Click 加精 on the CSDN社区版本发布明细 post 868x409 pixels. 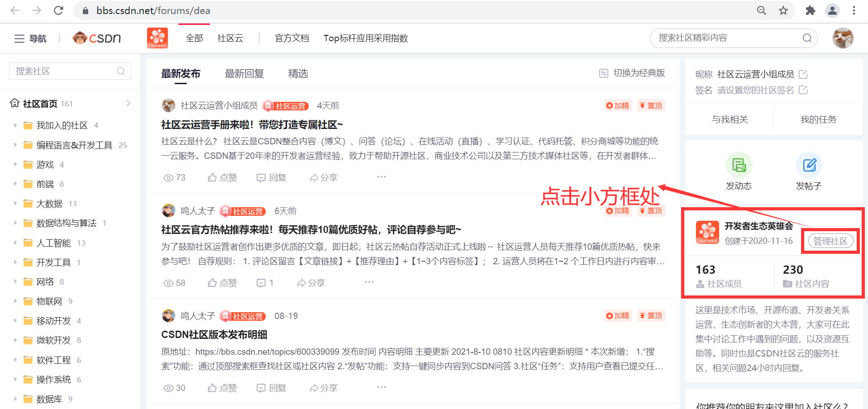(618, 315)
